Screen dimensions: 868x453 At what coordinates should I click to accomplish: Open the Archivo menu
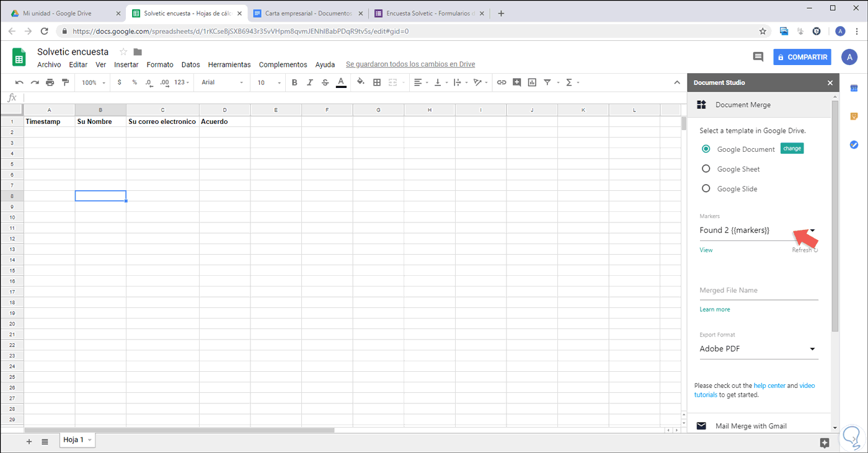pos(49,64)
